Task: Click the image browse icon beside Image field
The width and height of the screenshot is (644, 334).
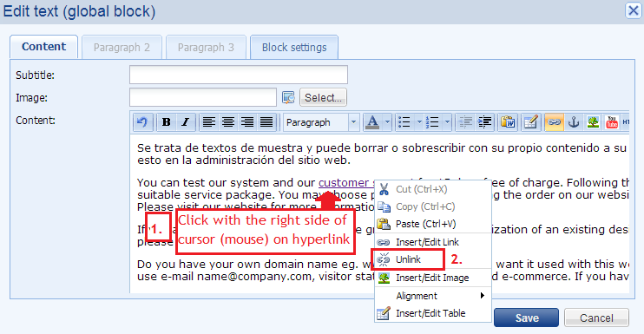Action: pyautogui.click(x=288, y=98)
